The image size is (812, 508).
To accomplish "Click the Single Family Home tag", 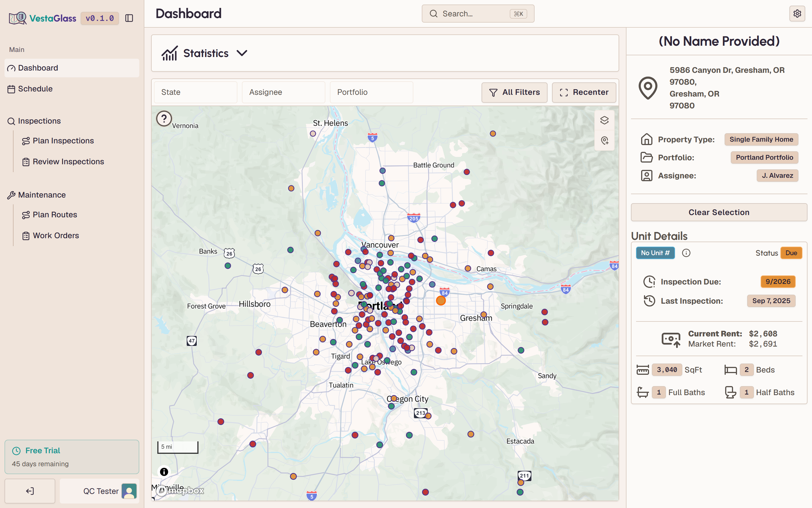I will tap(761, 139).
